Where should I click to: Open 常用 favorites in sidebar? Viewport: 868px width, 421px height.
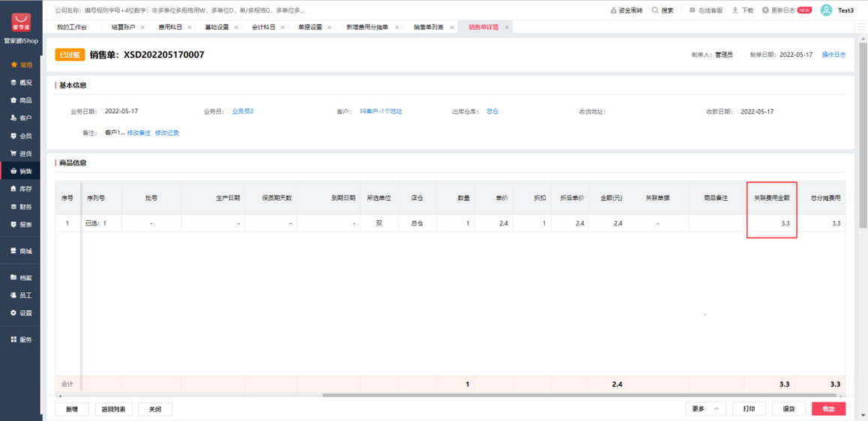[21, 65]
